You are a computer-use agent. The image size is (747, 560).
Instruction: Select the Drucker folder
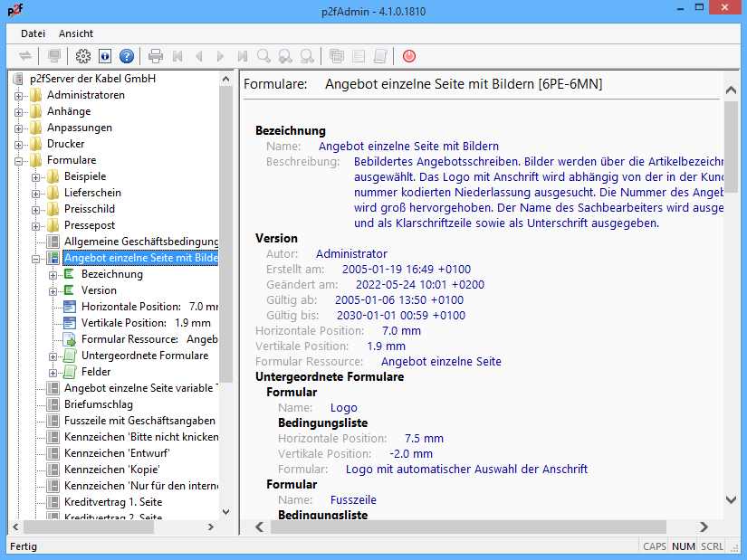[65, 144]
